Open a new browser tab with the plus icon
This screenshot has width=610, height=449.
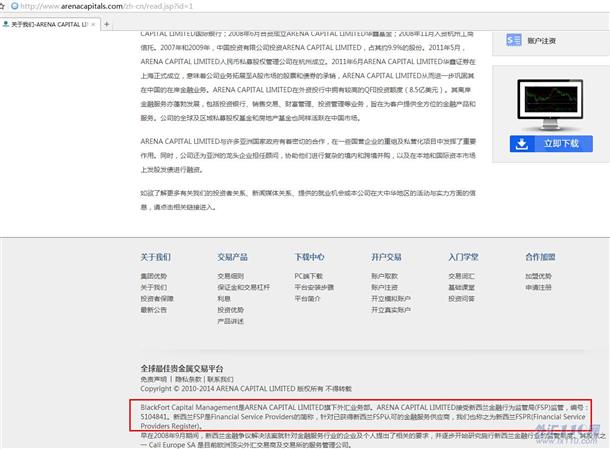(107, 24)
